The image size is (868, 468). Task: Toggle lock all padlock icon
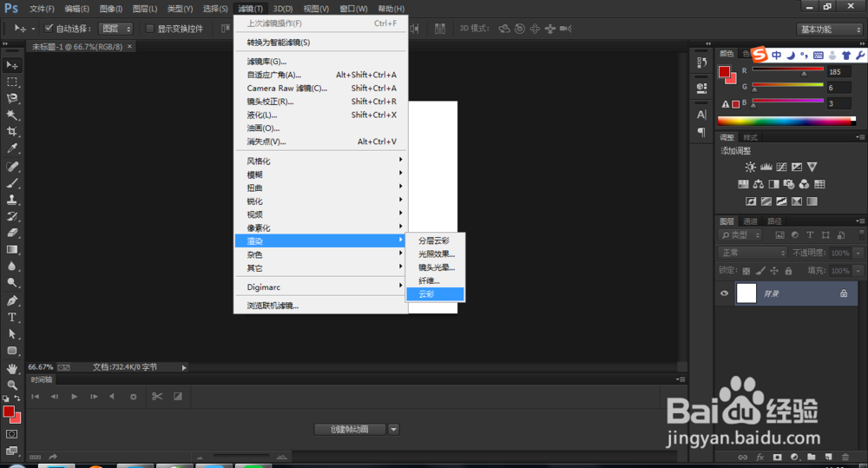click(788, 271)
